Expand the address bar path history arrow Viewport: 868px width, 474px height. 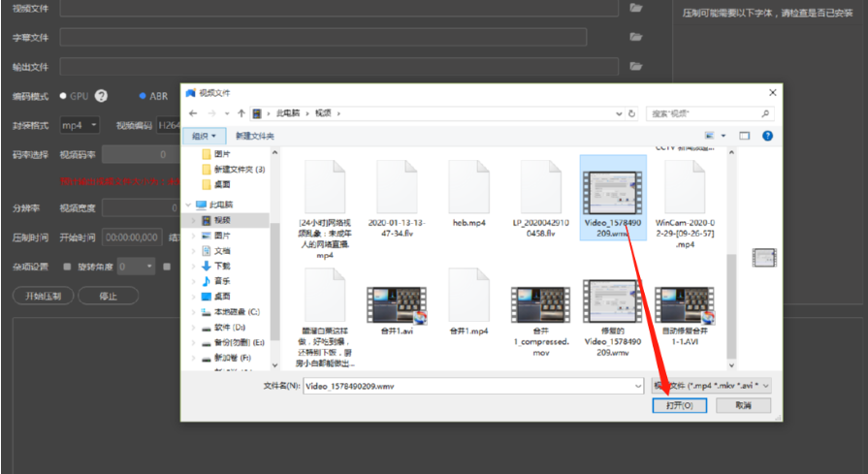[x=619, y=113]
